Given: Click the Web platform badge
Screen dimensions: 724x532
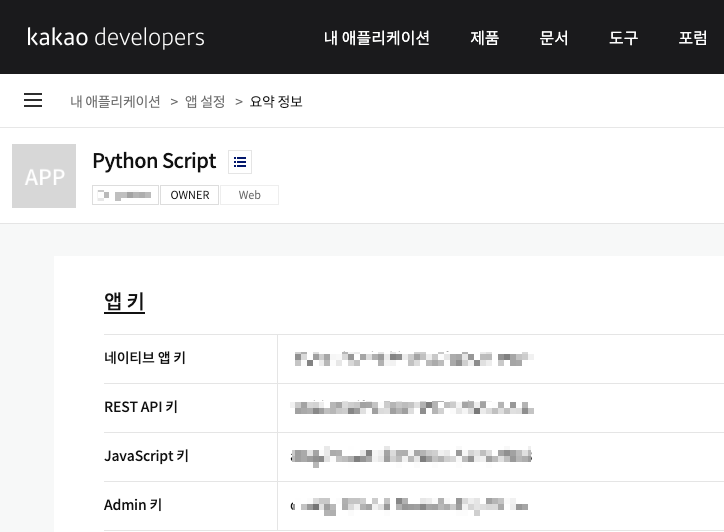Looking at the screenshot, I should tap(249, 195).
